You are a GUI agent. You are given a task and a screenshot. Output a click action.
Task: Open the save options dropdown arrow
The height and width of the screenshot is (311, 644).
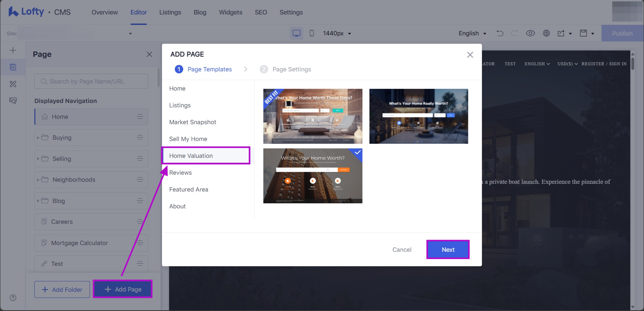[592, 34]
